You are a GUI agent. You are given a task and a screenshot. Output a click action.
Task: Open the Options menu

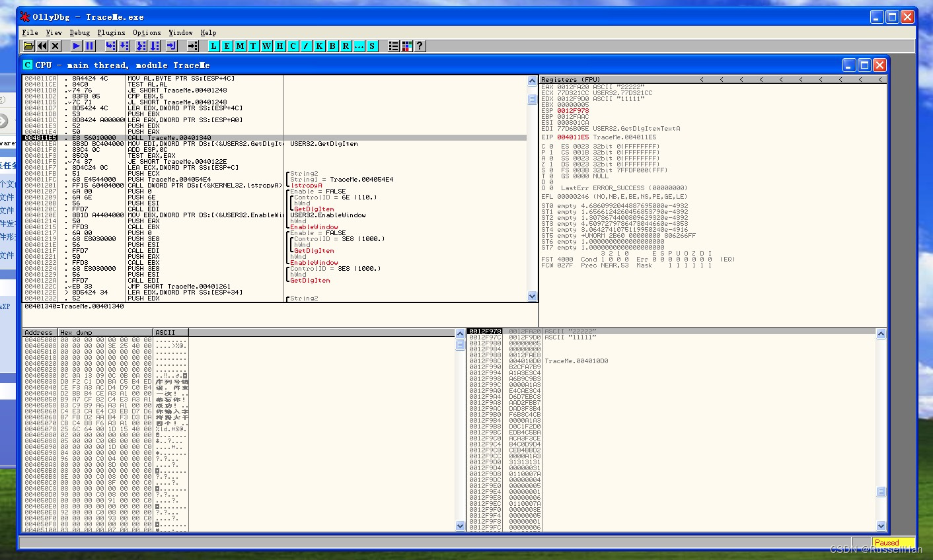(147, 32)
